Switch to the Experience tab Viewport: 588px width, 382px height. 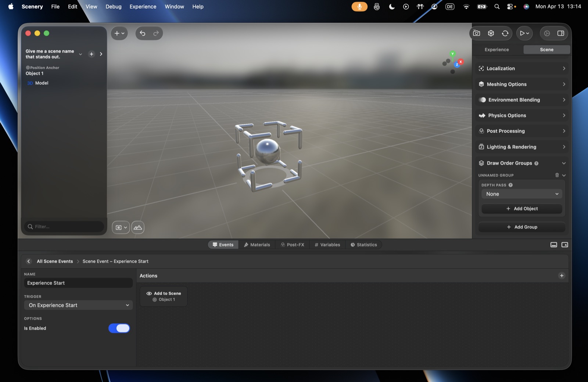497,50
